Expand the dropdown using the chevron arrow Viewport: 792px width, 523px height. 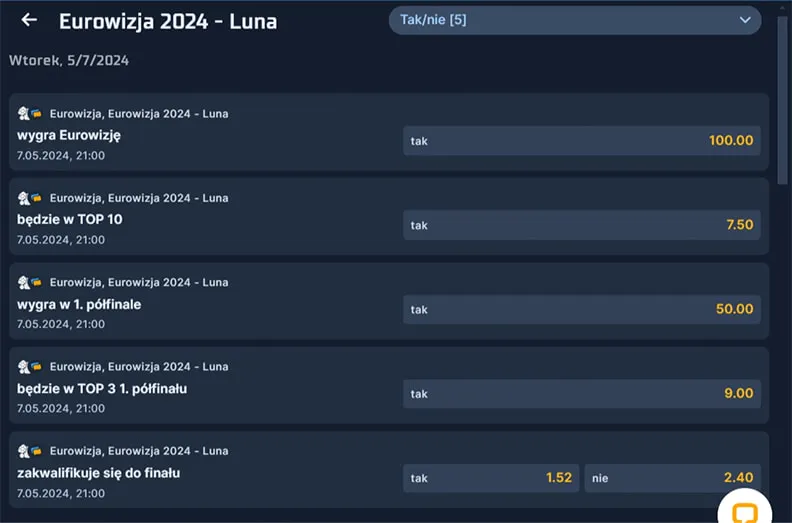744,20
